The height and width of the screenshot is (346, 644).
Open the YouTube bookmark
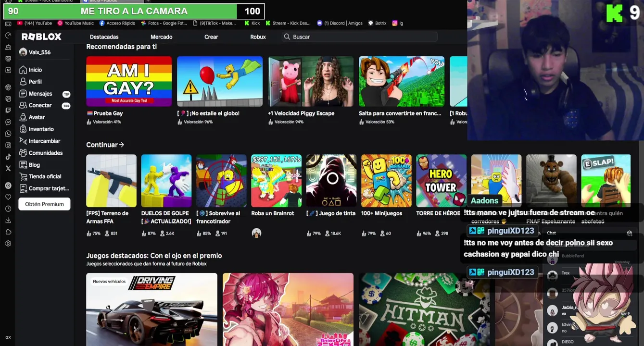tap(35, 23)
